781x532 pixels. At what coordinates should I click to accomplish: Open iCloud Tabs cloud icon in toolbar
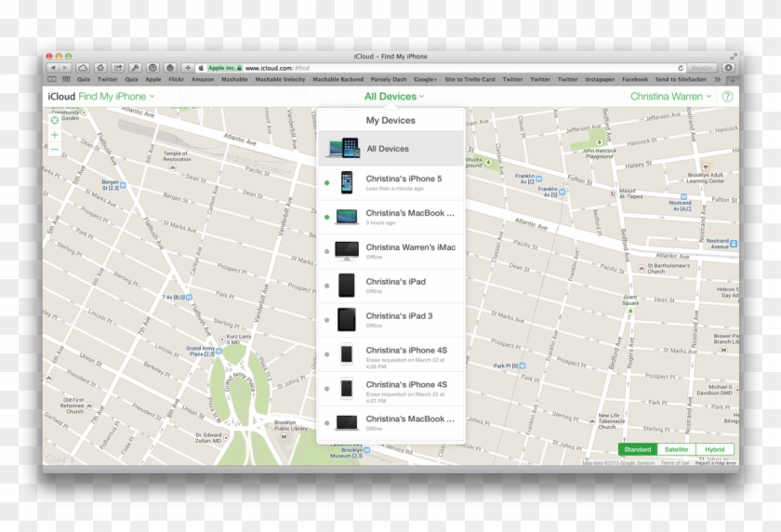83,68
